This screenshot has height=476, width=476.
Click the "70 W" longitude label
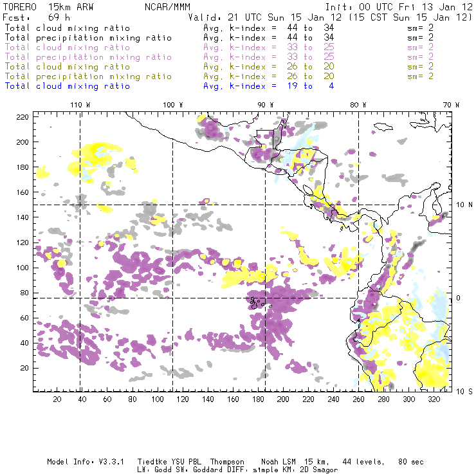click(x=451, y=105)
